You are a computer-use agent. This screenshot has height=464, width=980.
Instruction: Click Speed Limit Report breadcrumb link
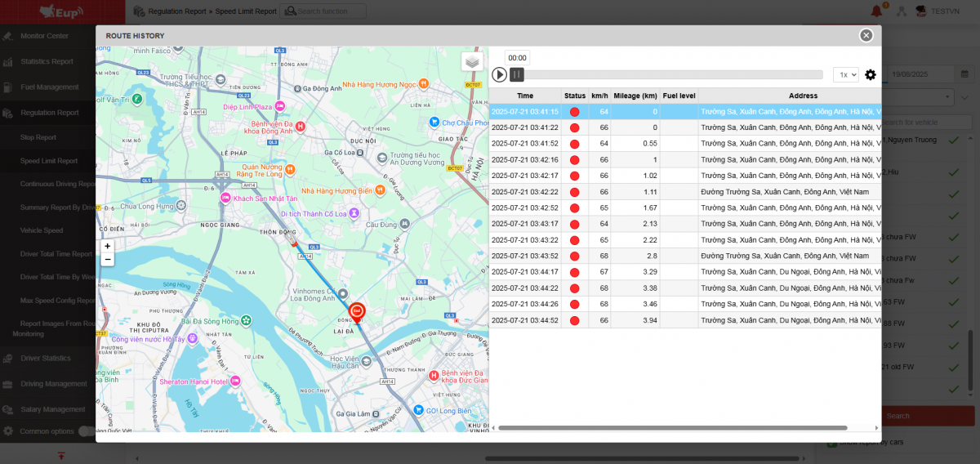click(x=246, y=11)
